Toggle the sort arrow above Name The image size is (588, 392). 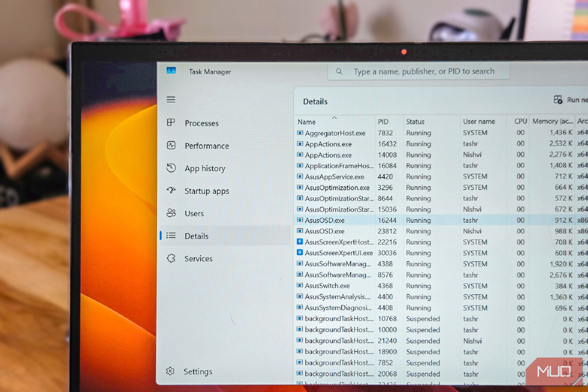coord(334,117)
